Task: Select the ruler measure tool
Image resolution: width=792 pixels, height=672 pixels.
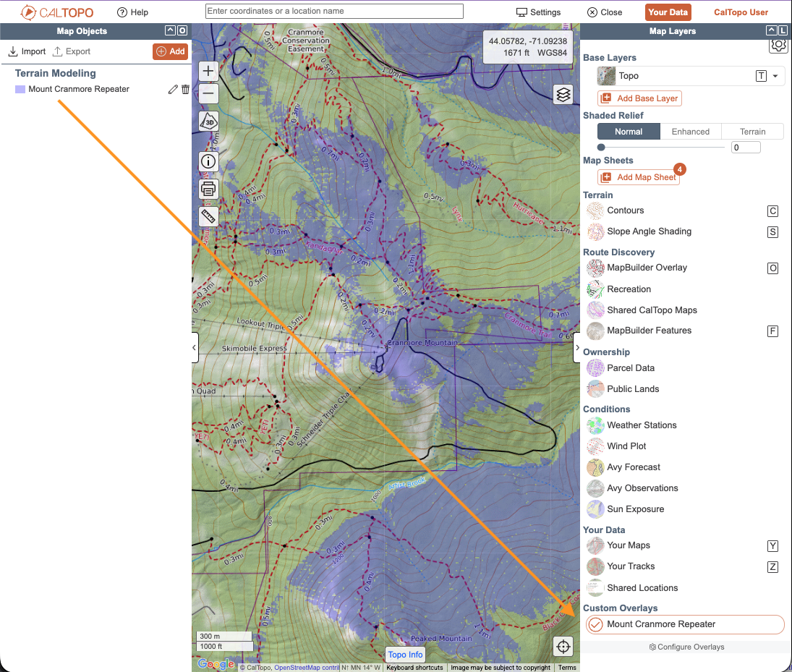Action: tap(208, 217)
